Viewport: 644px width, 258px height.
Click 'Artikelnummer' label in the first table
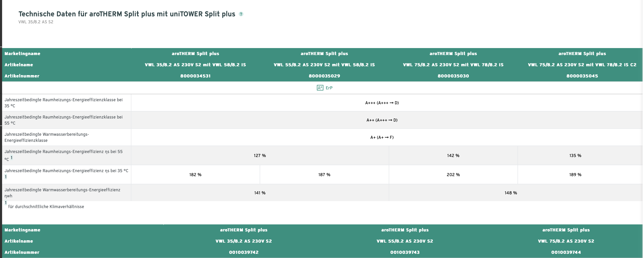click(x=22, y=76)
